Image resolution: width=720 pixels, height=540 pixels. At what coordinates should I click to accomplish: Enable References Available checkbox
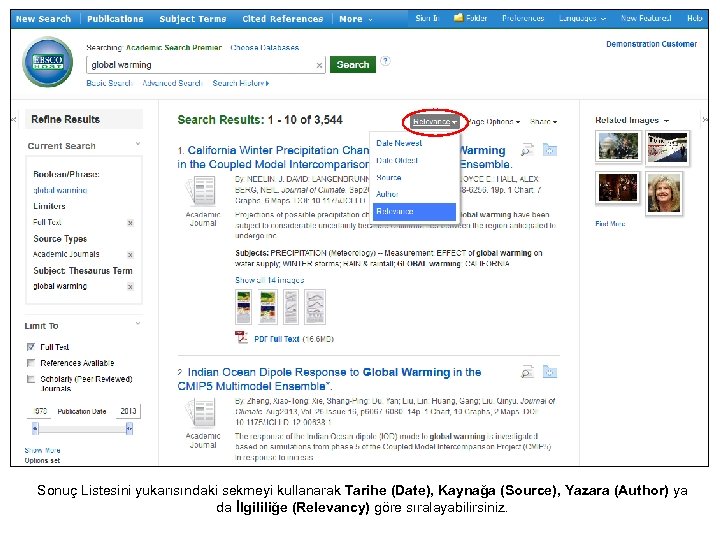pyautogui.click(x=31, y=363)
